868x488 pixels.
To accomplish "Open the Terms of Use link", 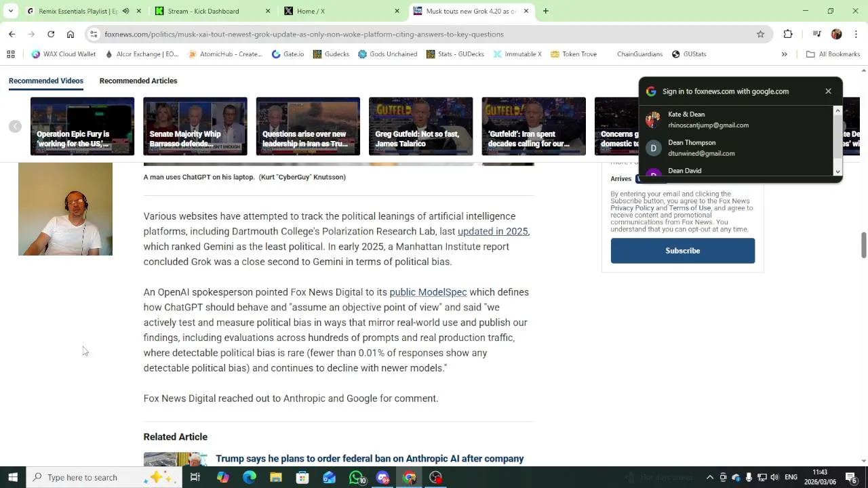I will click(x=690, y=208).
